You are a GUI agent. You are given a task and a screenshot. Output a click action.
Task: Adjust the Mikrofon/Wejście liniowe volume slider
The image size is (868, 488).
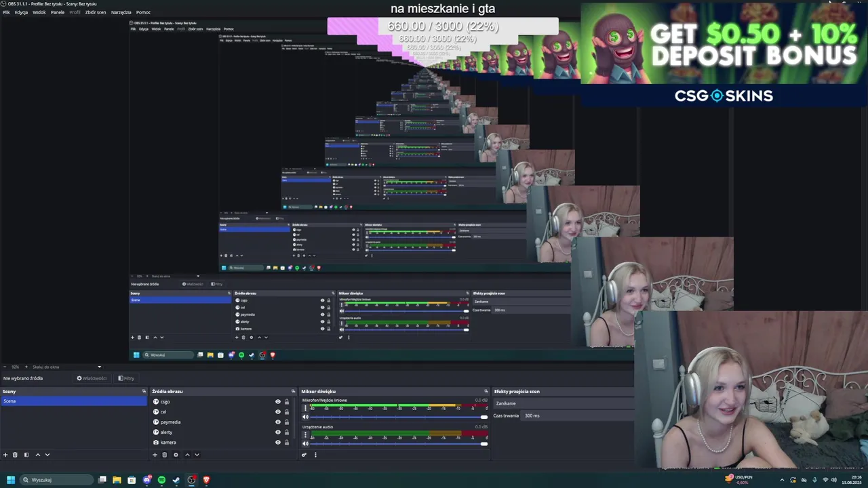(399, 417)
